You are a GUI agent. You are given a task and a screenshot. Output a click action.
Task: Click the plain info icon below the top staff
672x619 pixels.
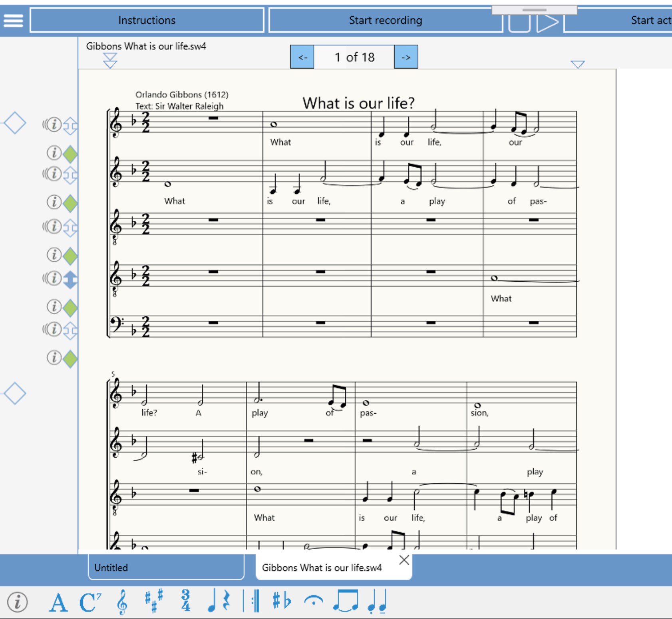click(x=54, y=153)
